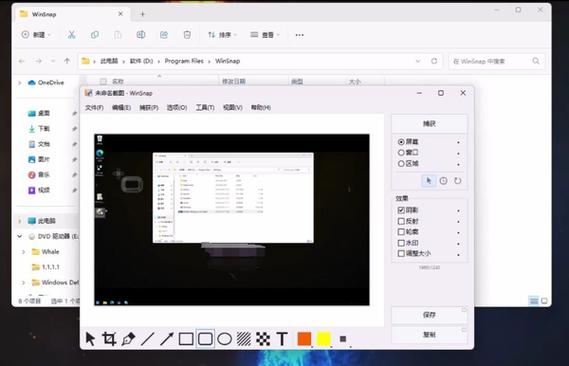Select the Crop tool in WinSnap toolbar

(x=109, y=339)
